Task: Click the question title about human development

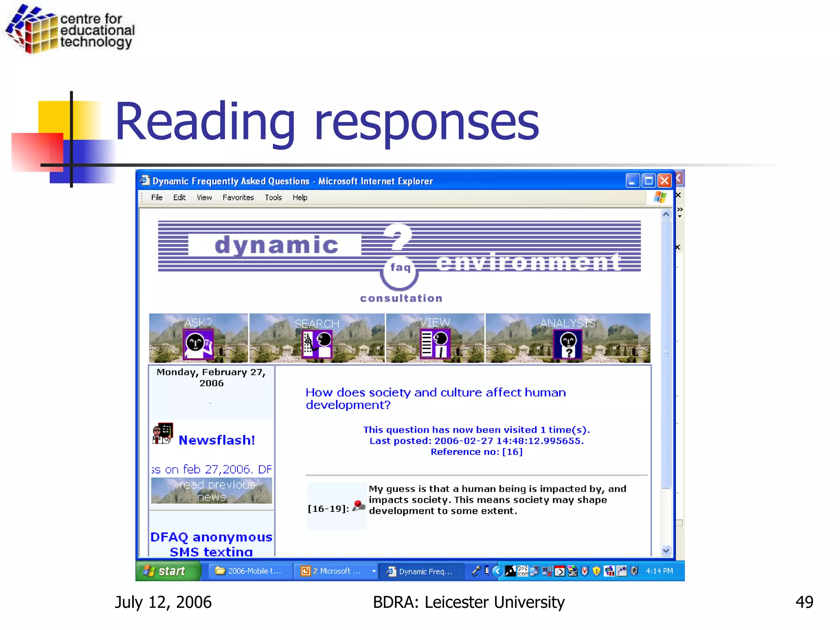Action: tap(436, 398)
